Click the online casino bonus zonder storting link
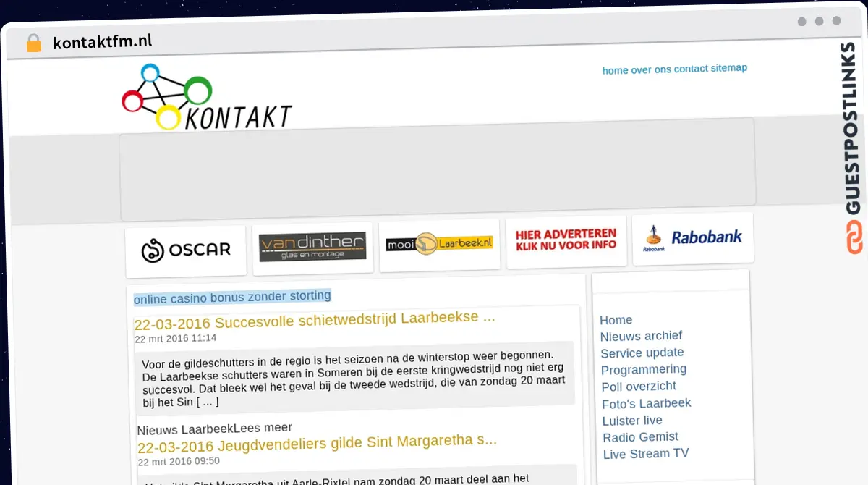This screenshot has height=485, width=868. click(x=232, y=297)
